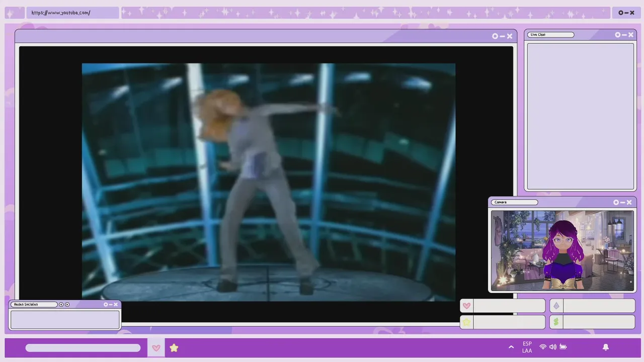Click the yellow star icon in the lower-right panel
Viewport: 644px width, 362px height.
pyautogui.click(x=467, y=322)
